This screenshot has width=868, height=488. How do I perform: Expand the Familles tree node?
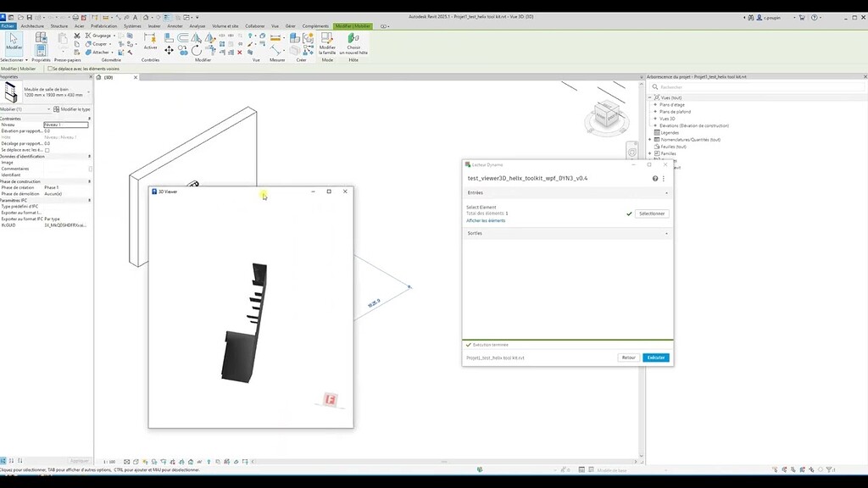pos(650,154)
